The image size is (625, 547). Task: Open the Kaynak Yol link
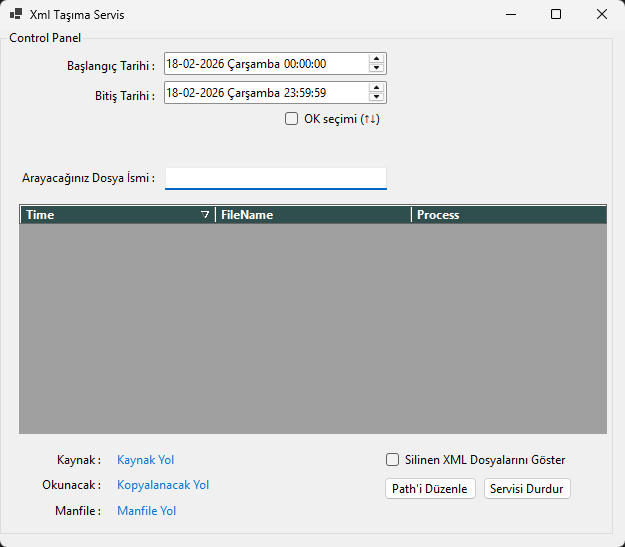[x=145, y=460]
